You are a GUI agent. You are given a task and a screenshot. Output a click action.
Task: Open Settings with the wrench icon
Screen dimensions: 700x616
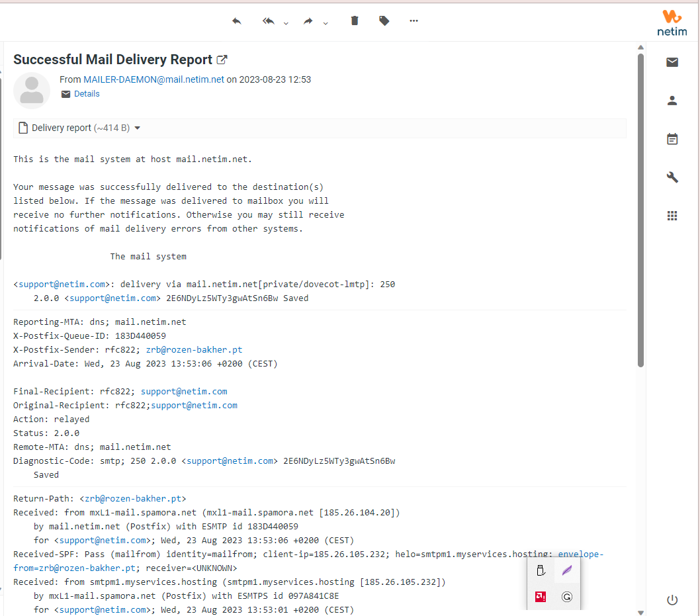pos(672,177)
